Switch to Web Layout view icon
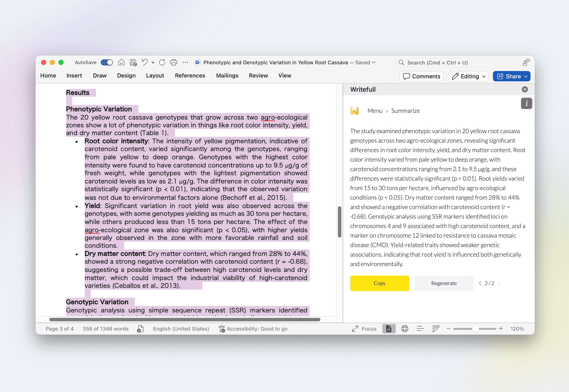The width and height of the screenshot is (569, 392). (x=404, y=329)
